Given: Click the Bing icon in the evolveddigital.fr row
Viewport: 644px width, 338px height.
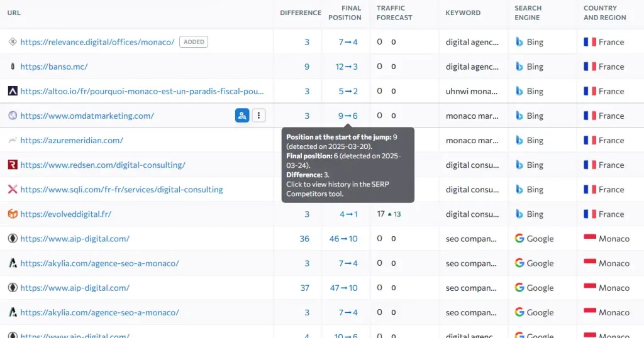Looking at the screenshot, I should [519, 214].
